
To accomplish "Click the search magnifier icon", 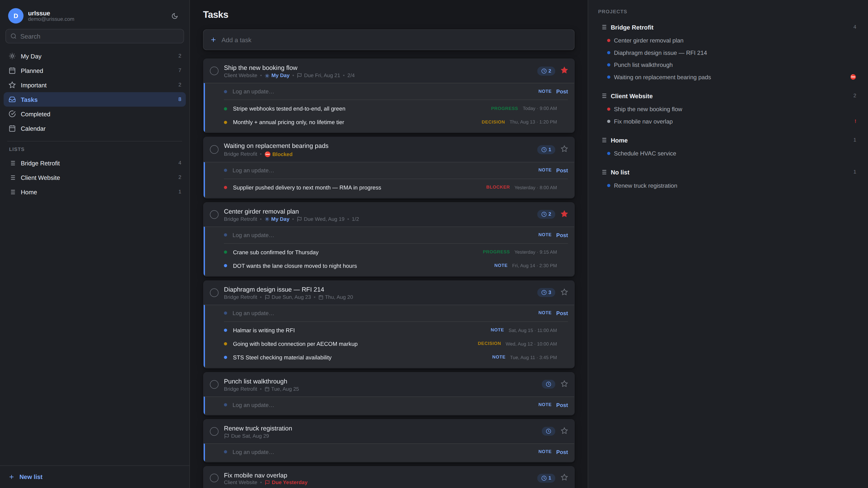I will tap(14, 36).
